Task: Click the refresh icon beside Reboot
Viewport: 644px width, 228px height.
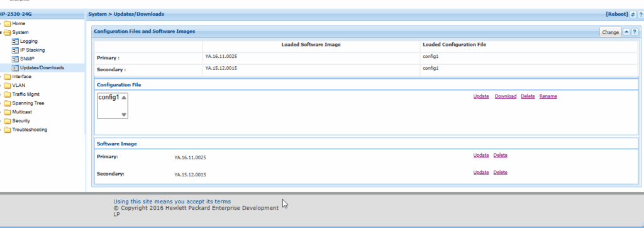Action: coord(633,14)
